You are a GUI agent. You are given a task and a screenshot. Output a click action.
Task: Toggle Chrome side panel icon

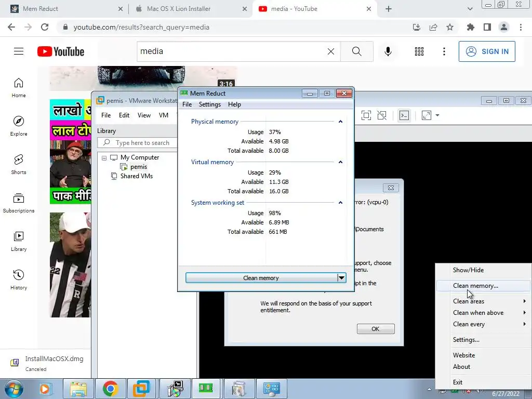[487, 27]
